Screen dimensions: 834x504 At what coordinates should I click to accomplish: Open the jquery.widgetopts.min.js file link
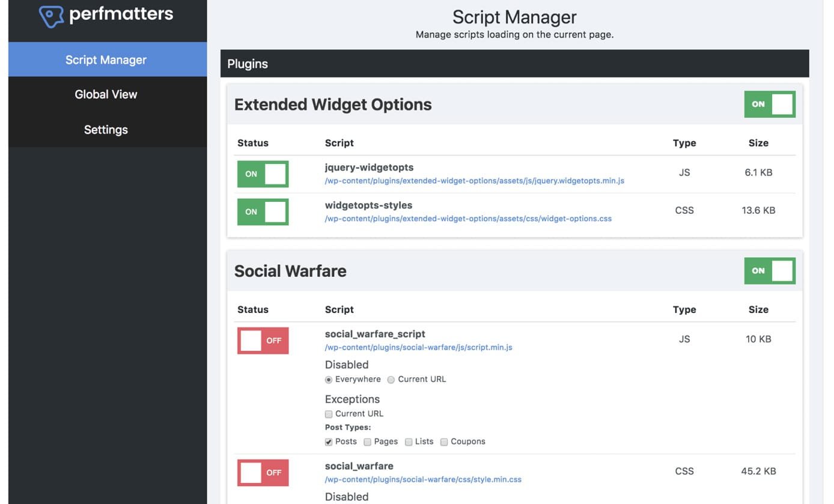point(474,180)
